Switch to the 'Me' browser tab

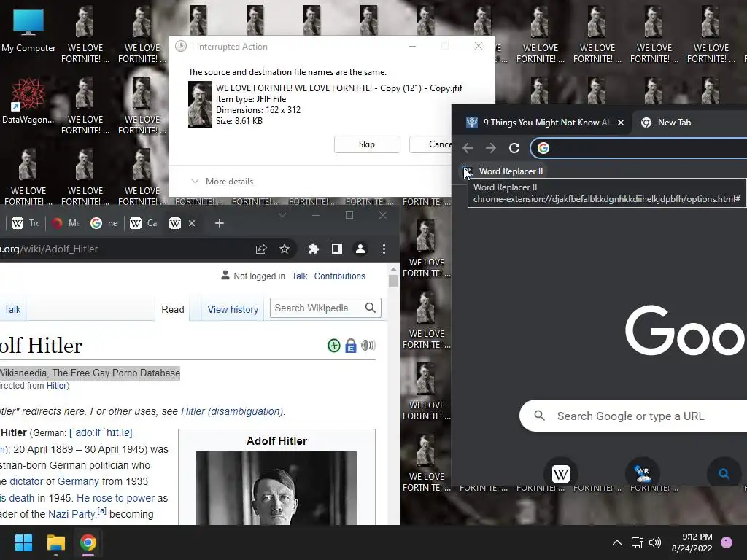[x=65, y=223]
